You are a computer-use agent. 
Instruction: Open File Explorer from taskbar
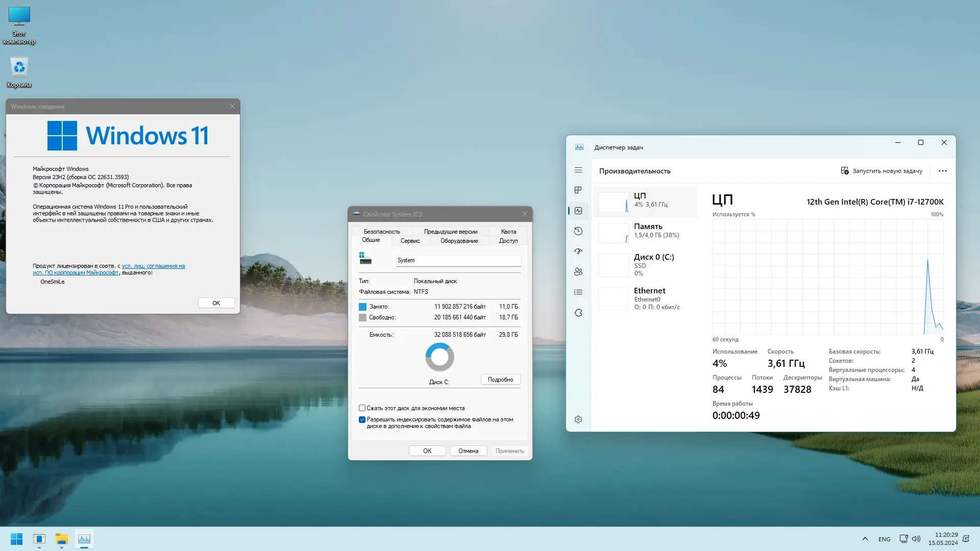click(x=62, y=539)
